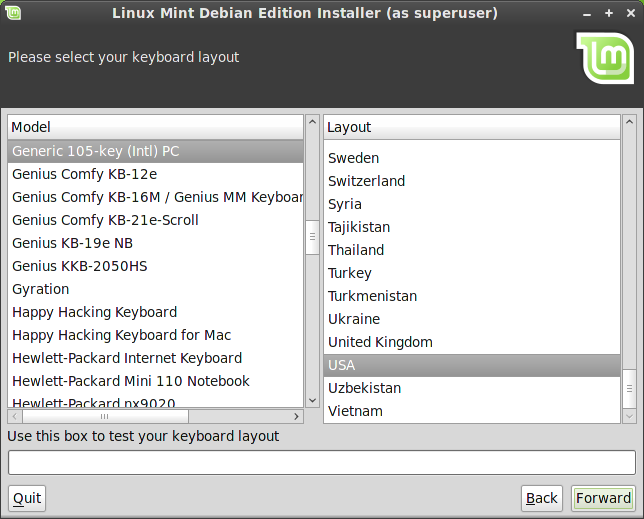This screenshot has width=644, height=519.
Task: Click the Layout list scroll-up arrow
Action: pos(629,122)
